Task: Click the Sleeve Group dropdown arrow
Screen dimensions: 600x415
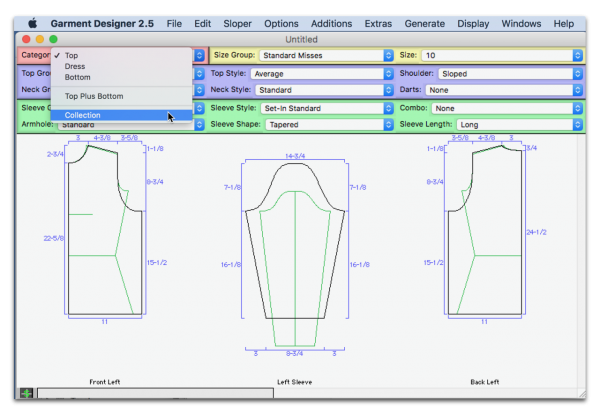Action: click(x=199, y=108)
